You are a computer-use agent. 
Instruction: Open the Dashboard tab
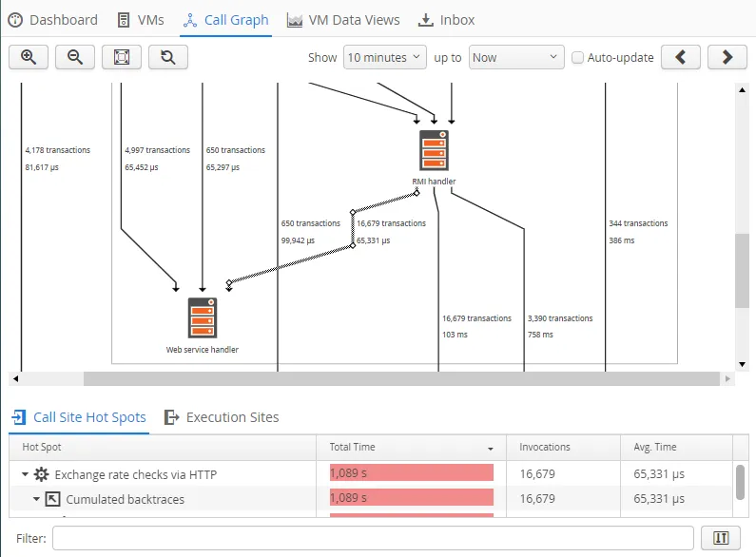tap(53, 20)
